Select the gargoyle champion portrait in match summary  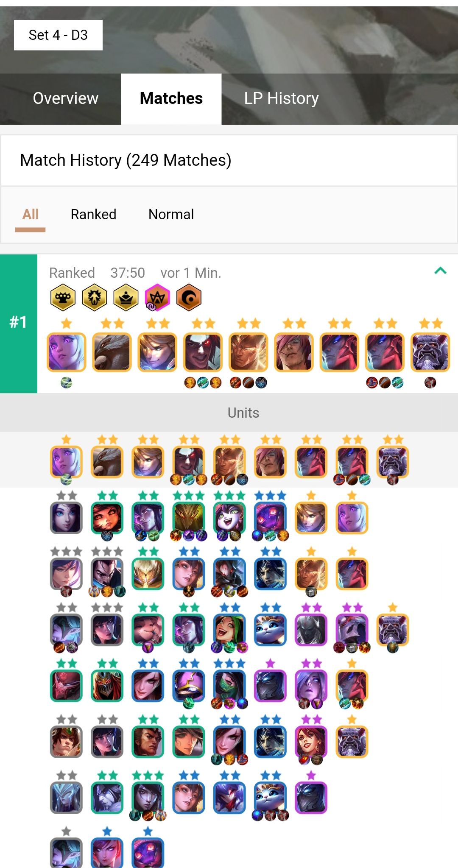point(430,352)
